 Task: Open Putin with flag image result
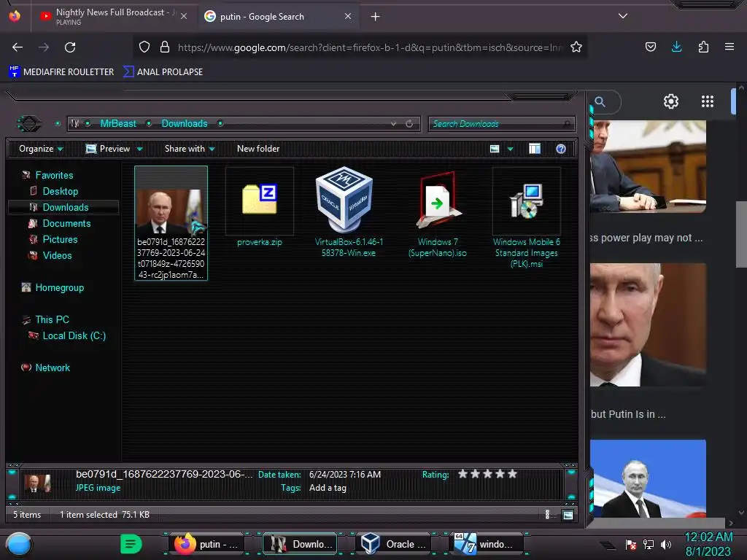(x=648, y=478)
